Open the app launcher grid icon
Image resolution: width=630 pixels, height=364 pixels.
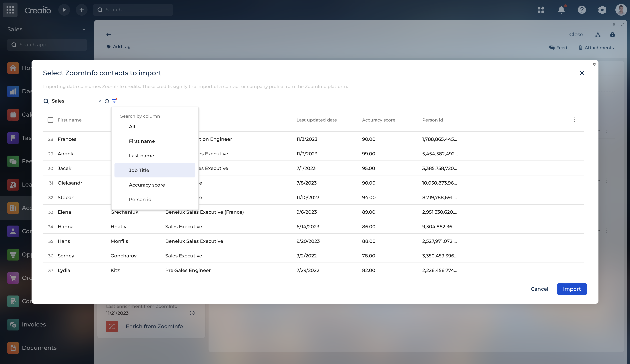click(10, 10)
